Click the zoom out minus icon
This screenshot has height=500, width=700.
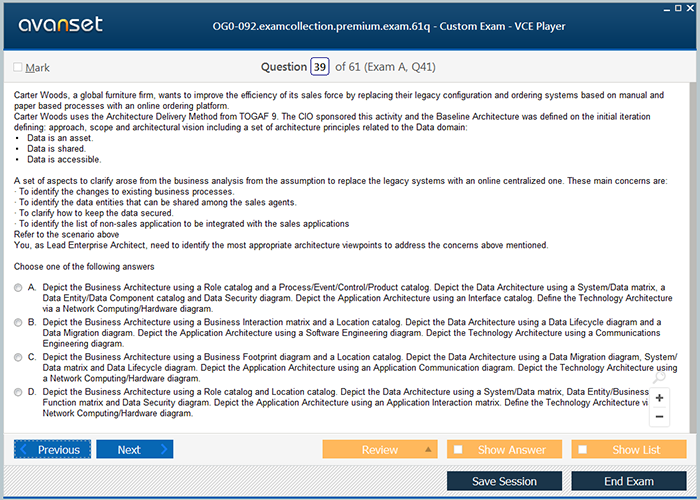(x=659, y=417)
